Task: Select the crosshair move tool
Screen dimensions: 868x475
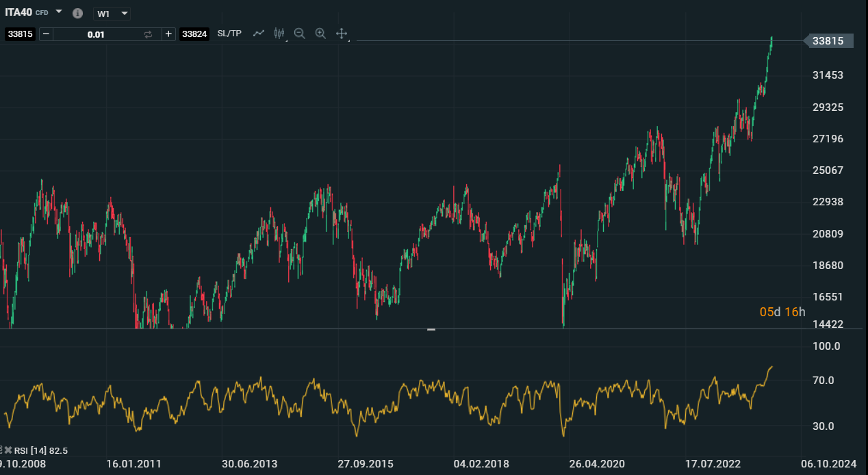Action: (x=342, y=34)
